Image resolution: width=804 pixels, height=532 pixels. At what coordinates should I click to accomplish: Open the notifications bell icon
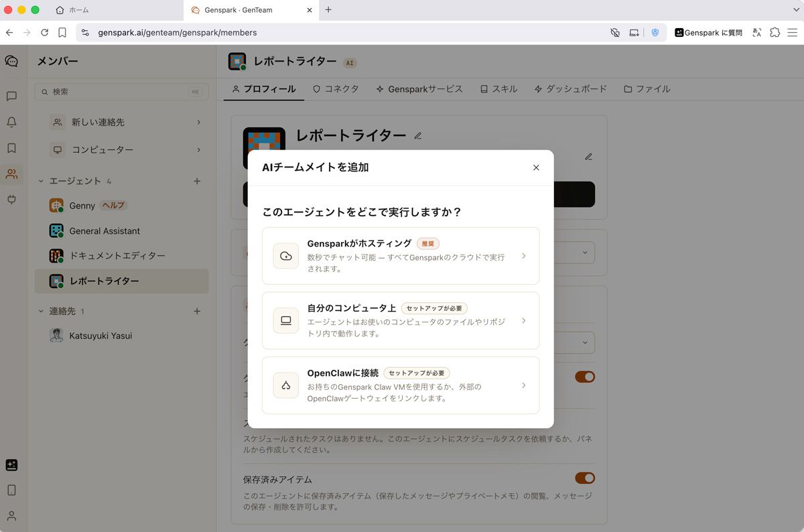[x=11, y=122]
